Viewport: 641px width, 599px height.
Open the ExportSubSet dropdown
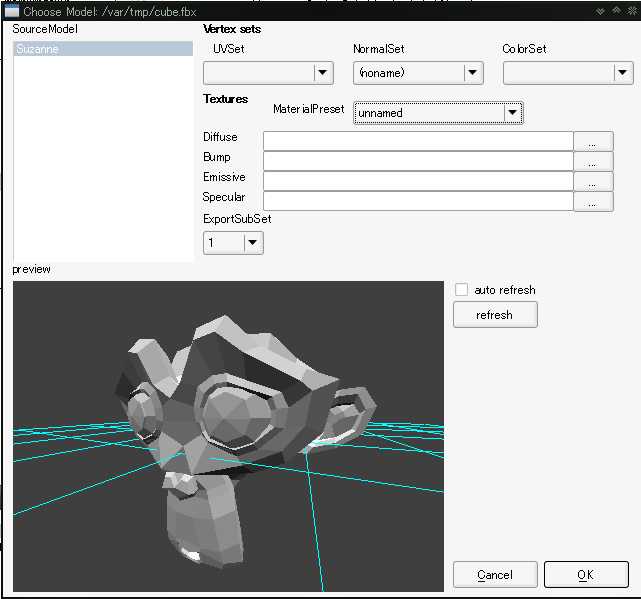tap(233, 242)
